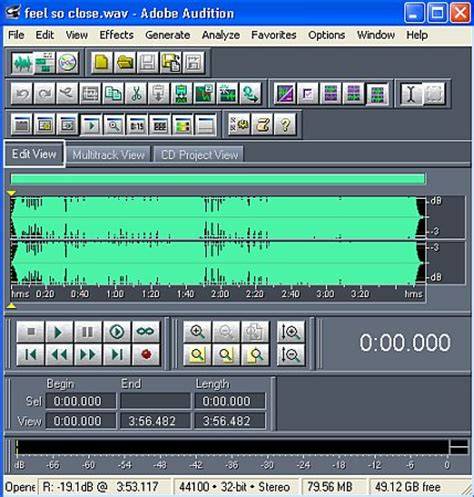Open the File menu
This screenshot has width=474, height=497.
16,35
